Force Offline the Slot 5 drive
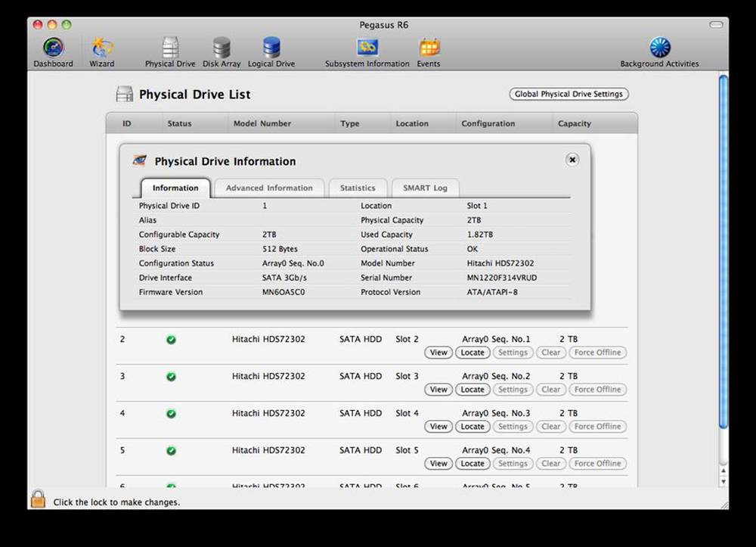The image size is (756, 547). 598,464
